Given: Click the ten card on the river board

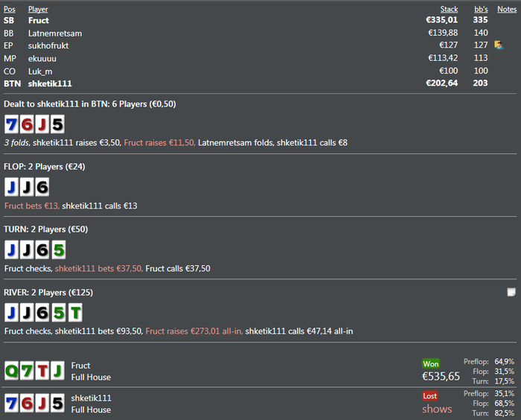Looking at the screenshot, I should coord(75,312).
